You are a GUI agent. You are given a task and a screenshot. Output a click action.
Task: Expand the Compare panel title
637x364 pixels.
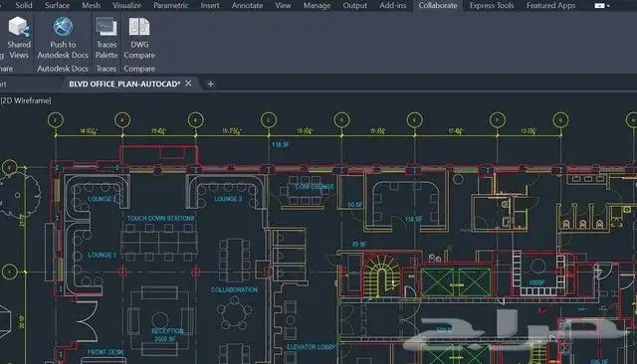(139, 69)
